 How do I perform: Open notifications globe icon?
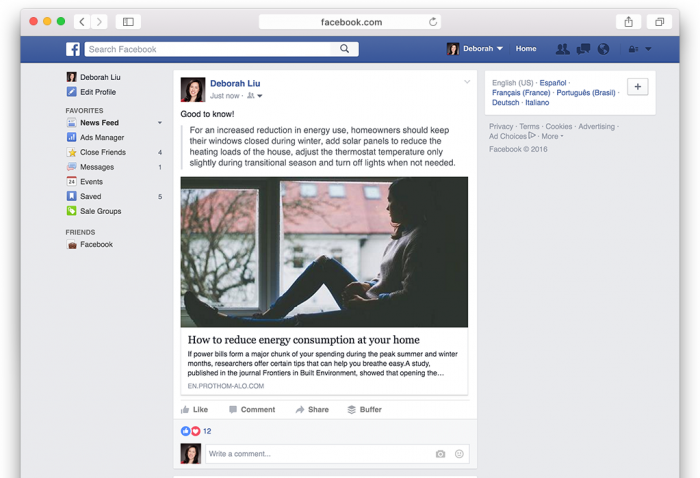coord(603,49)
